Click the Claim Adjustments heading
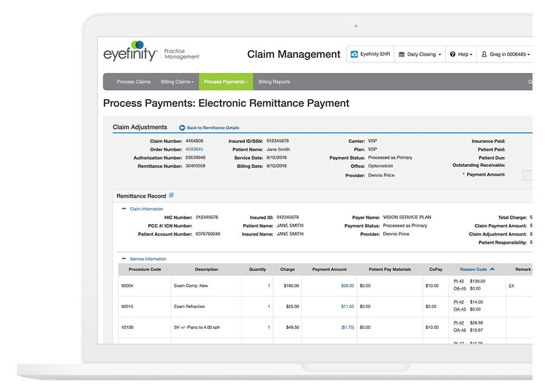Viewport: 550px width, 392px height. pos(140,127)
